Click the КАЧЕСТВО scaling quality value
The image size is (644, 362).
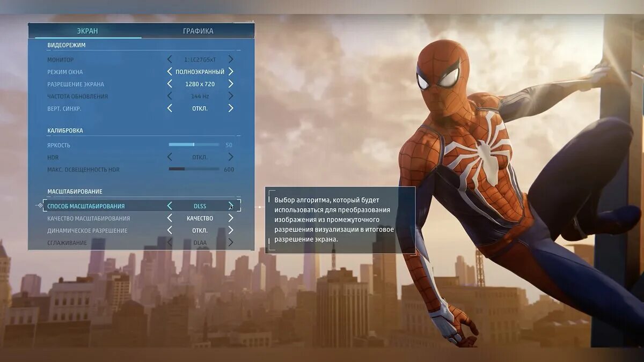[200, 218]
